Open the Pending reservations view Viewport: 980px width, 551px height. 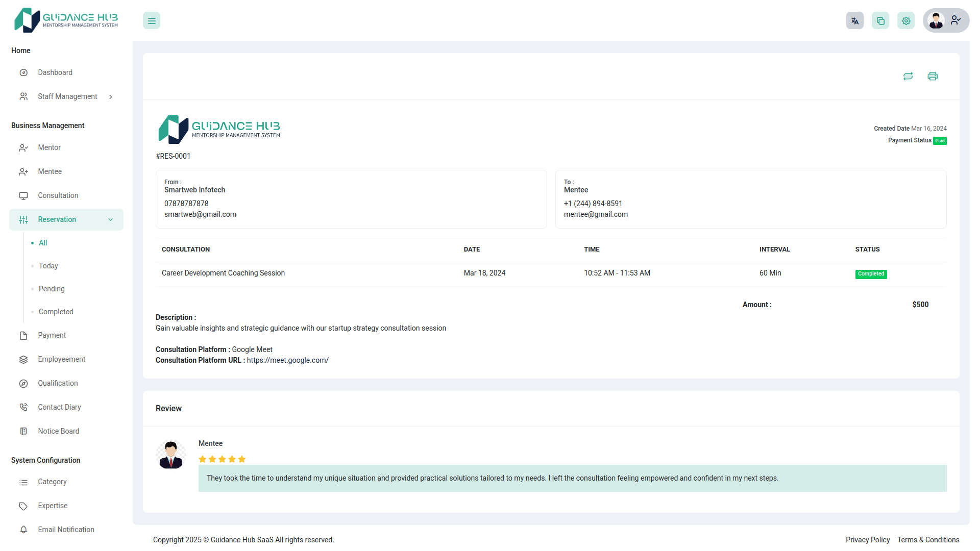[52, 289]
